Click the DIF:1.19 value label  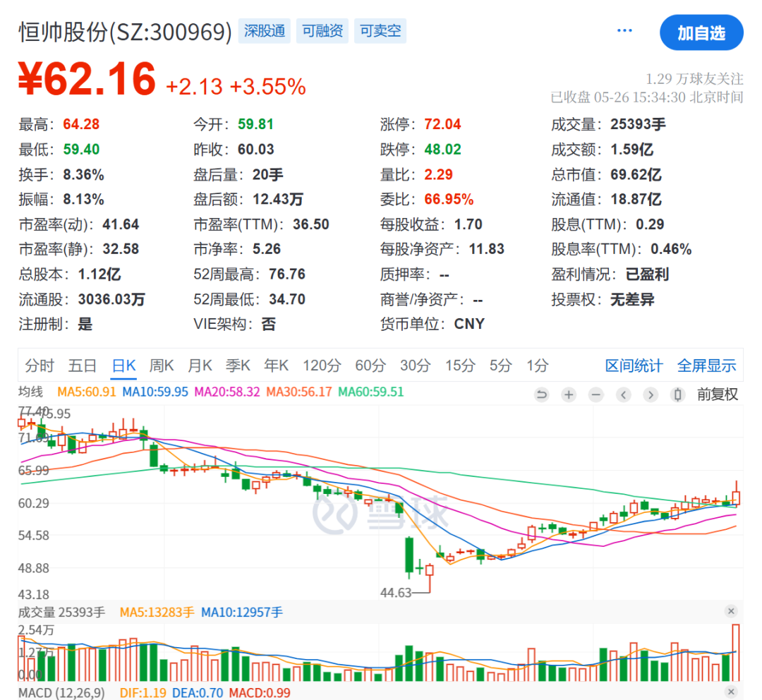143,693
